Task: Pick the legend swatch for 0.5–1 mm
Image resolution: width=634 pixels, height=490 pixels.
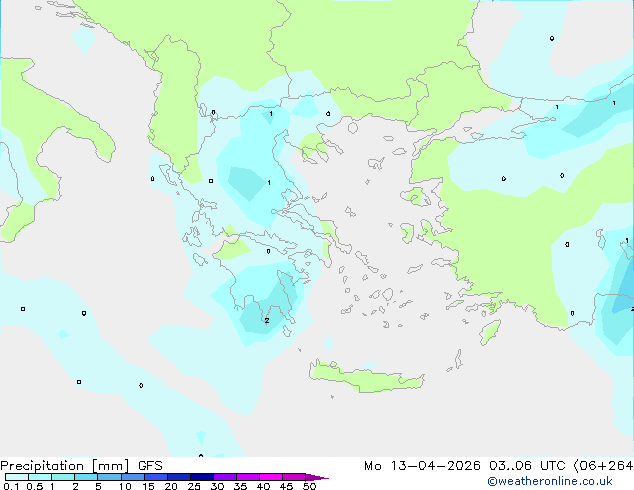Action: pyautogui.click(x=40, y=477)
